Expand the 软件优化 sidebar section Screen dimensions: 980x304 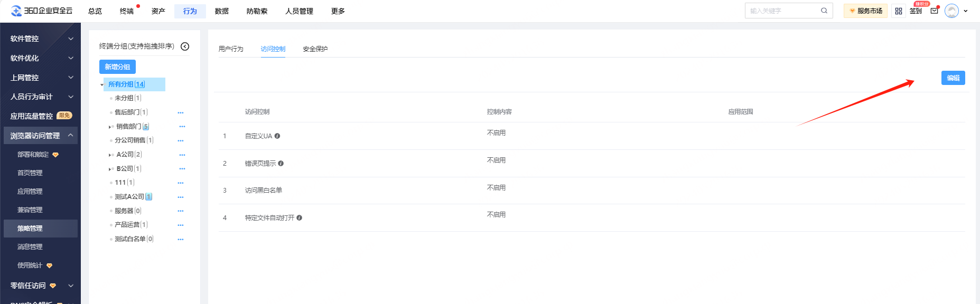pos(71,58)
